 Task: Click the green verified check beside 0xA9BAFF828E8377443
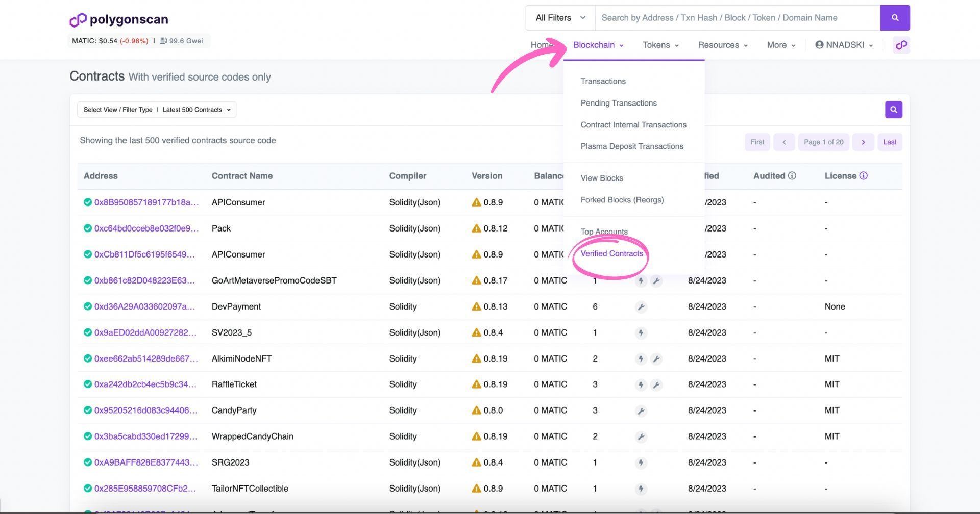tap(88, 462)
